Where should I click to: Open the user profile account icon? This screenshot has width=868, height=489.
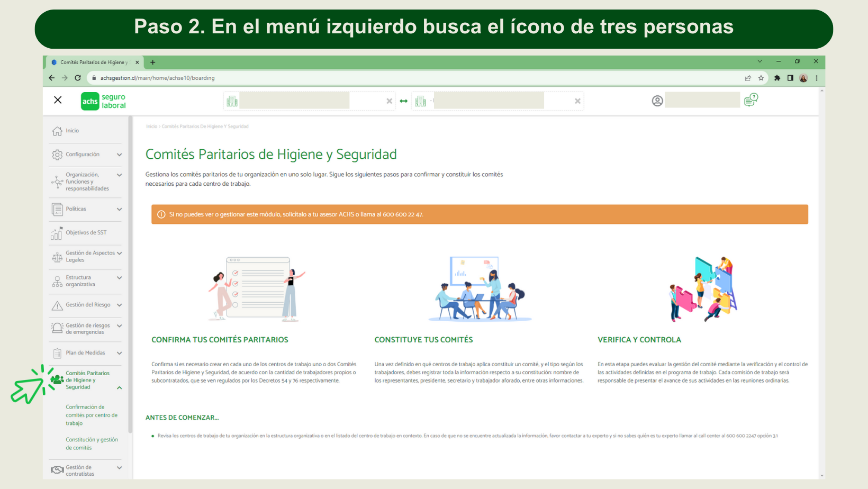point(657,101)
